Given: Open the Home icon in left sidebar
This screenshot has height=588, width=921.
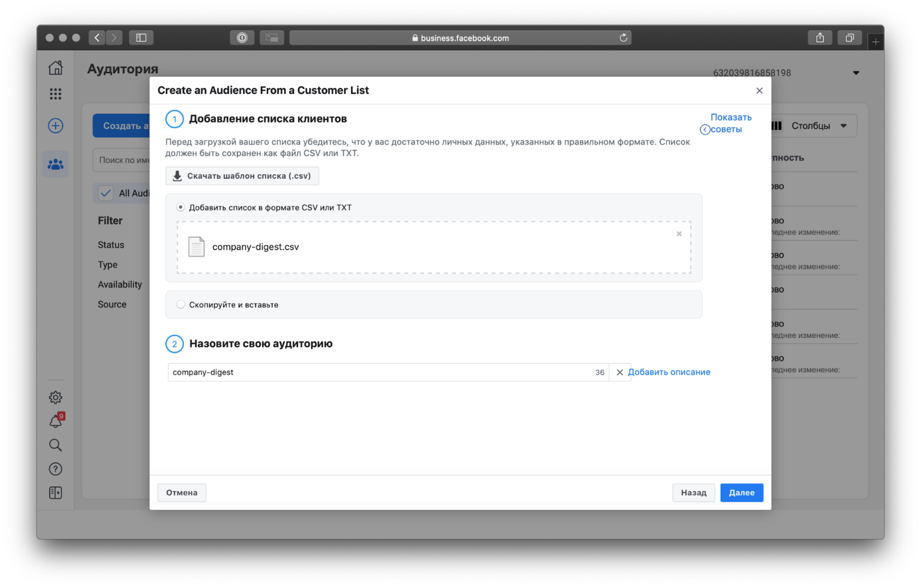Looking at the screenshot, I should click(55, 68).
